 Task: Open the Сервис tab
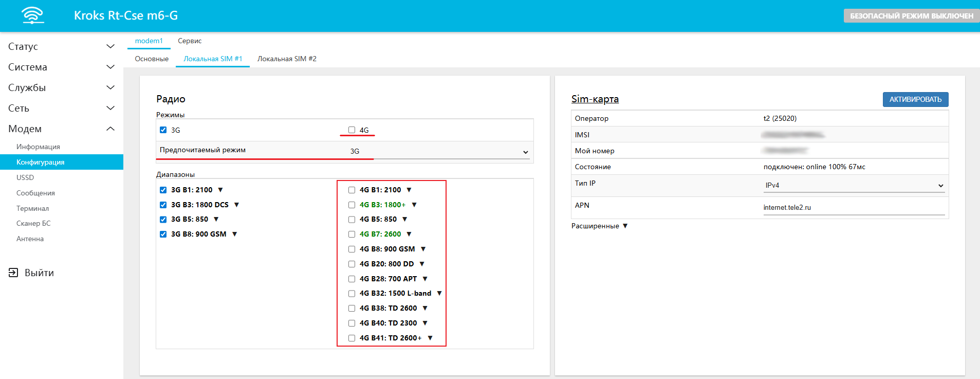click(x=190, y=41)
